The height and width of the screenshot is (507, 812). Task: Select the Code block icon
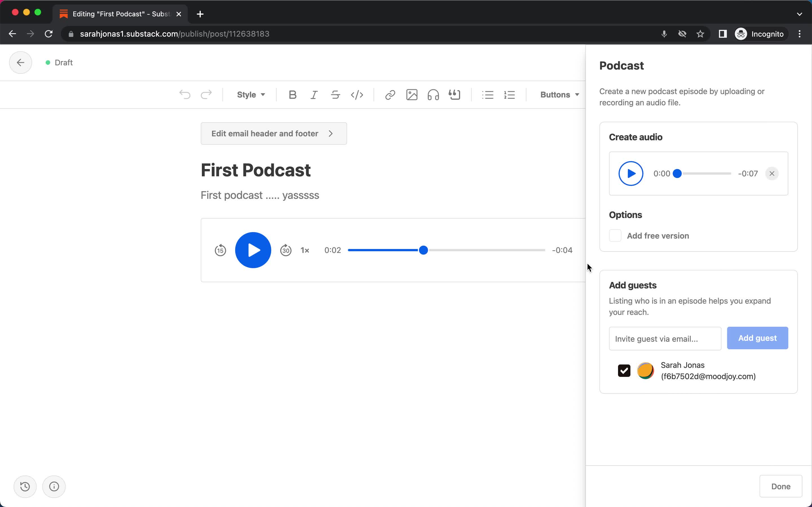pyautogui.click(x=357, y=95)
